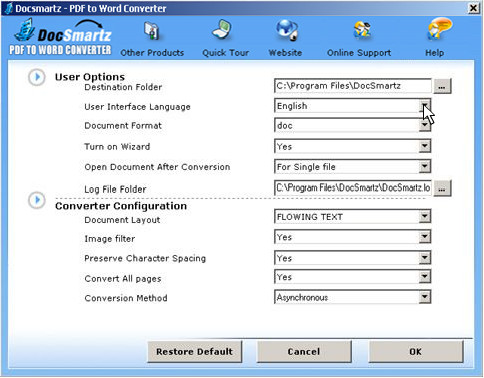Expand the Preserve Character Spacing dropdown

coord(425,258)
